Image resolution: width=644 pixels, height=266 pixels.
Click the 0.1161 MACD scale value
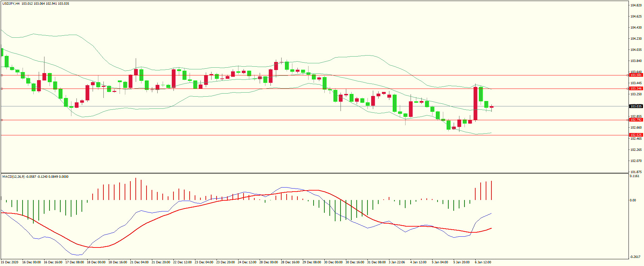tap(635, 176)
